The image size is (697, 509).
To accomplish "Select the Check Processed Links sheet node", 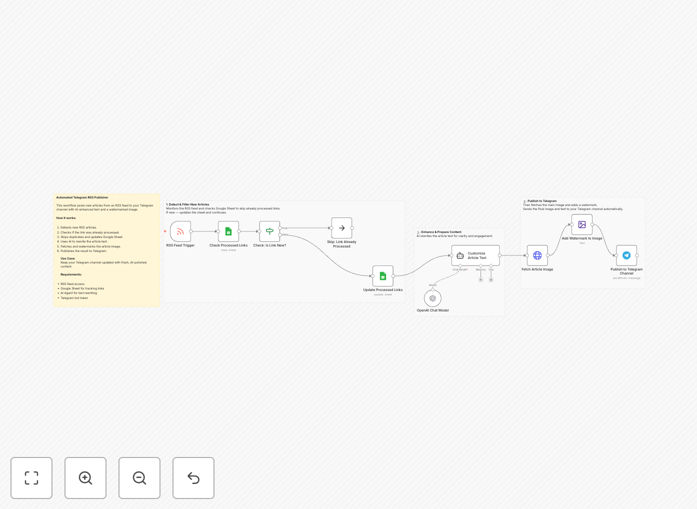I will (x=228, y=231).
